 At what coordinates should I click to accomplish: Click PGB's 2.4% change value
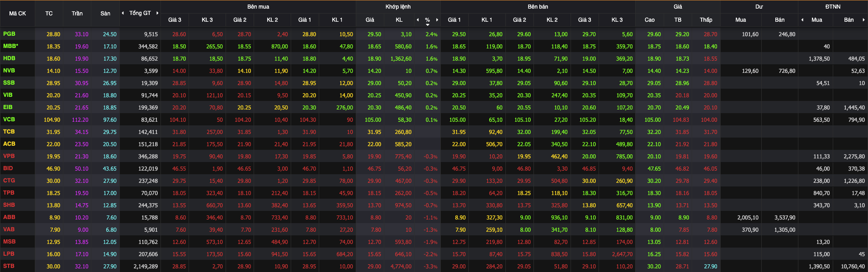[431, 34]
